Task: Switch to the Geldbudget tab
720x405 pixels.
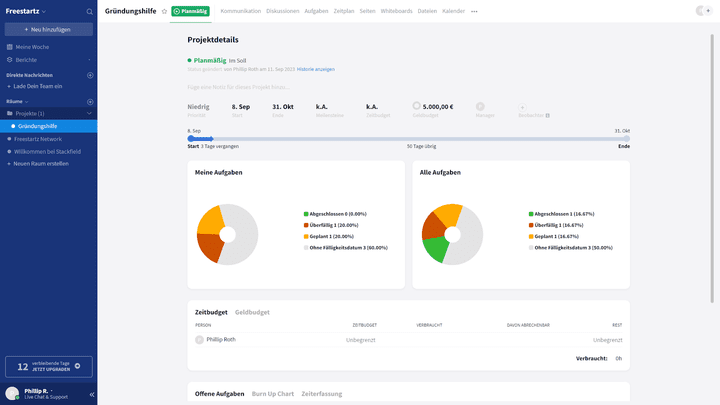Action: tap(252, 312)
